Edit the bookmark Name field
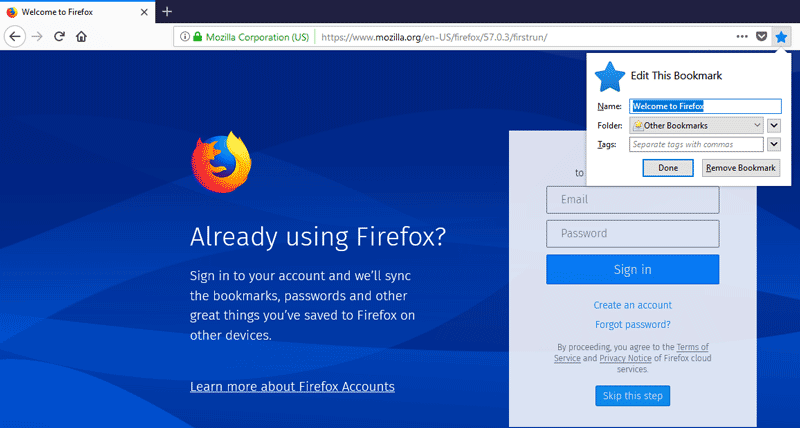Screen dimensions: 800x428 click(x=705, y=106)
